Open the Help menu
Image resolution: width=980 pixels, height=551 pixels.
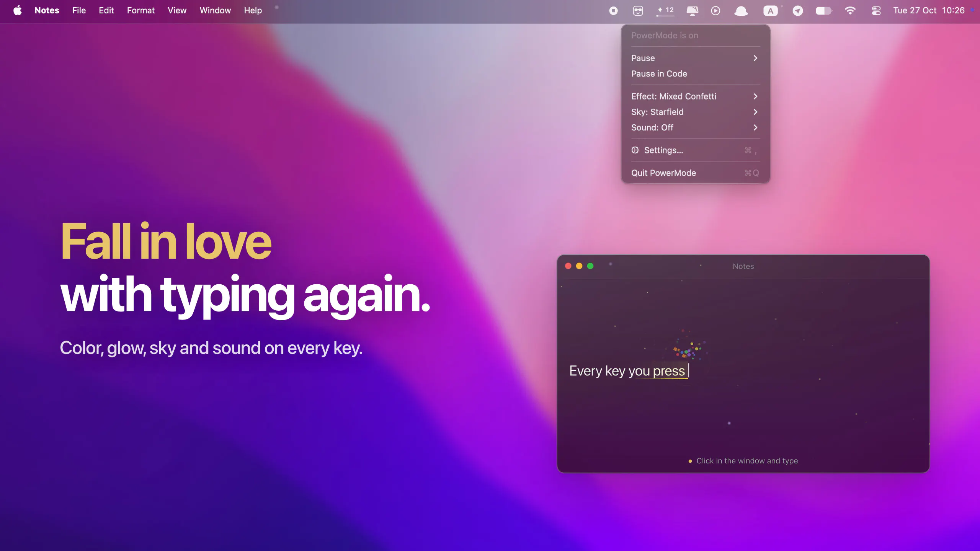(x=253, y=10)
